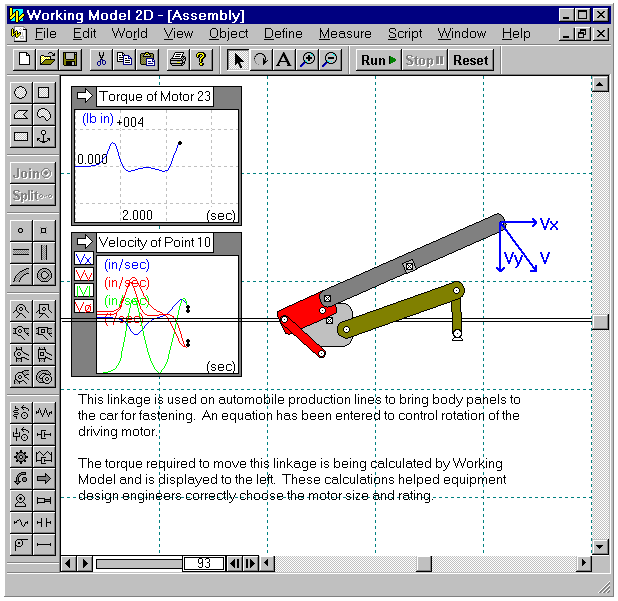
Task: Select the closed curved slot joint tool
Action: [44, 378]
